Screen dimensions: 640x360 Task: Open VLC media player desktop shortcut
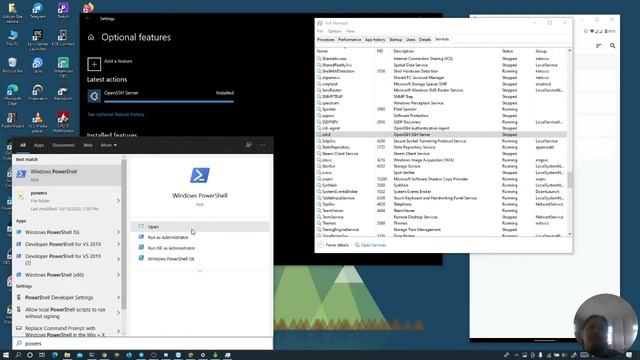38,122
